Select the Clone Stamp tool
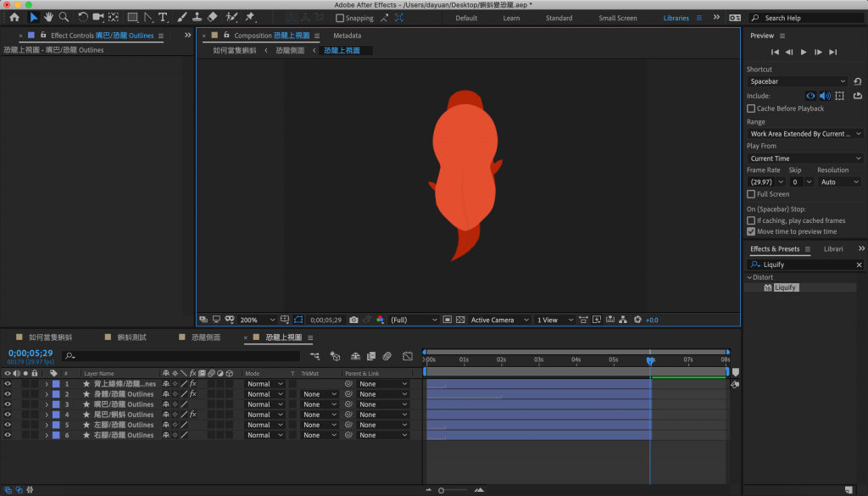The image size is (868, 496). 197,17
